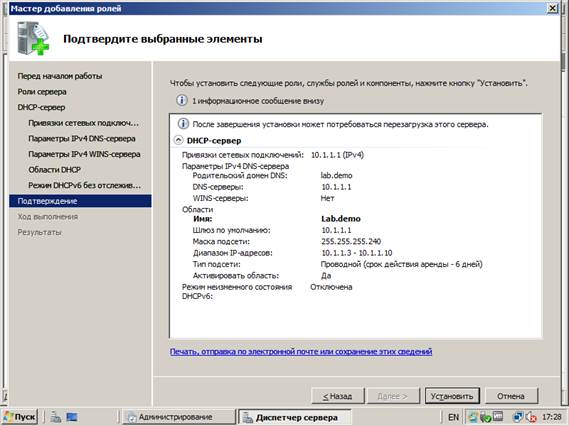Click the Проводной lease duration value
This screenshot has width=569, height=426.
pyautogui.click(x=402, y=264)
